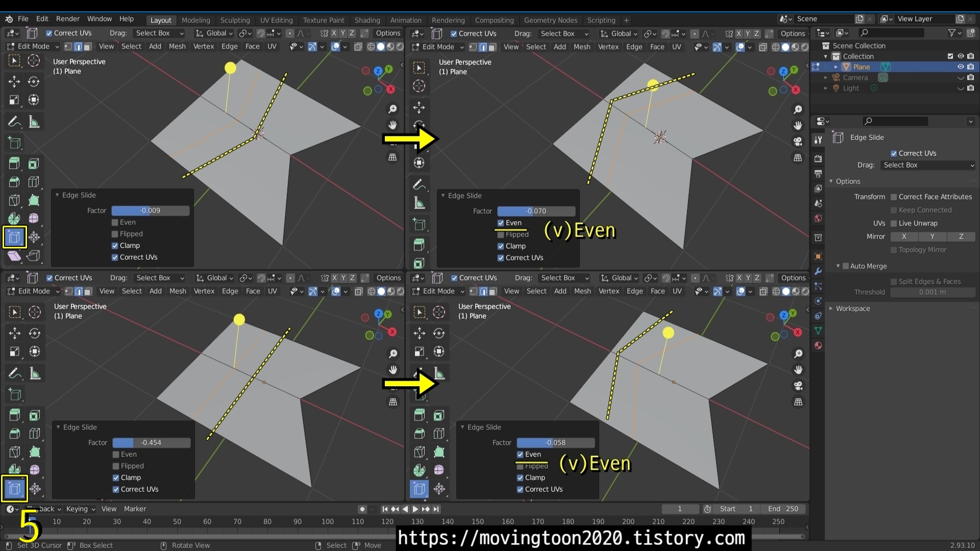This screenshot has height=551, width=980.
Task: Select the Add Cube tool in top-left viewport
Action: pyautogui.click(x=14, y=143)
